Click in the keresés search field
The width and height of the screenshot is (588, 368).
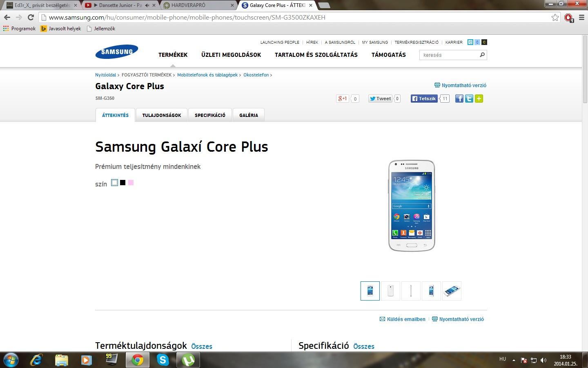449,55
